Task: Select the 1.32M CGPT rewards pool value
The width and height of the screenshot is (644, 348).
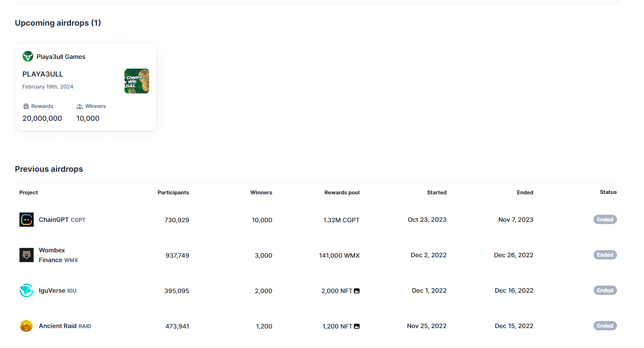Action: (x=342, y=220)
